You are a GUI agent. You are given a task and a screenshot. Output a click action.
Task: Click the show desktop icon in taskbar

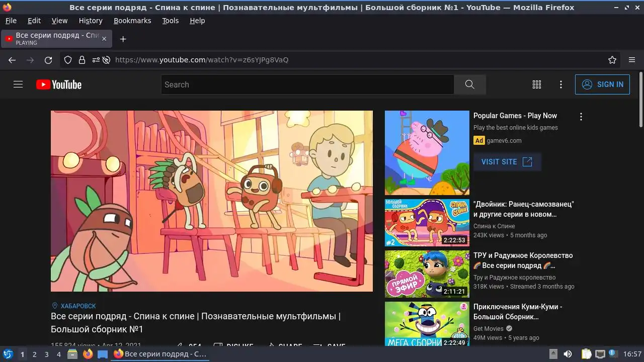(102, 354)
